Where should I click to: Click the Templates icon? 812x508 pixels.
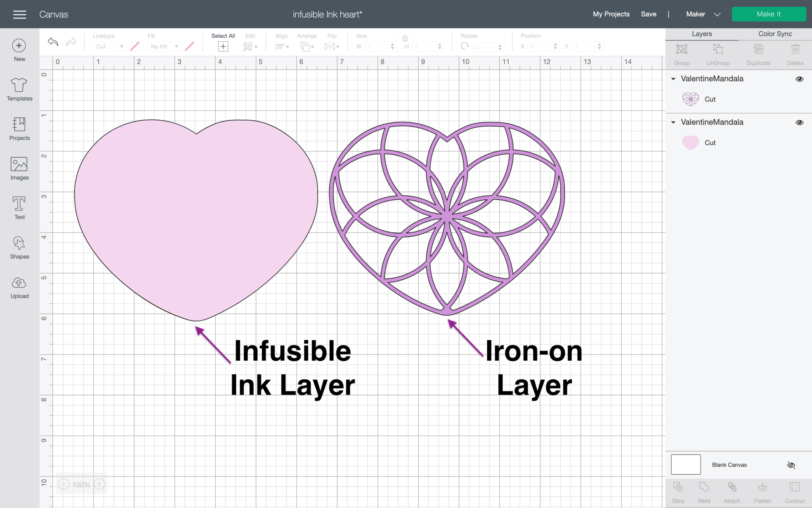[19, 89]
